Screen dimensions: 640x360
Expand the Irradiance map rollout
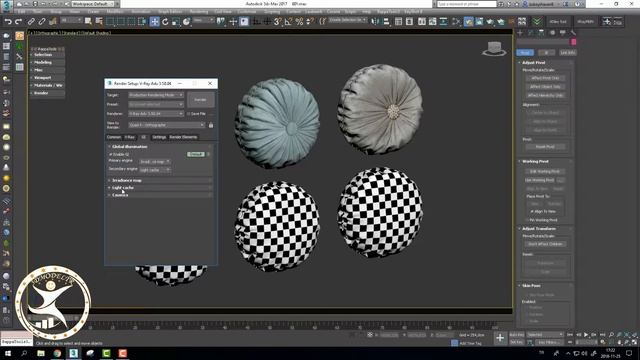click(x=160, y=180)
